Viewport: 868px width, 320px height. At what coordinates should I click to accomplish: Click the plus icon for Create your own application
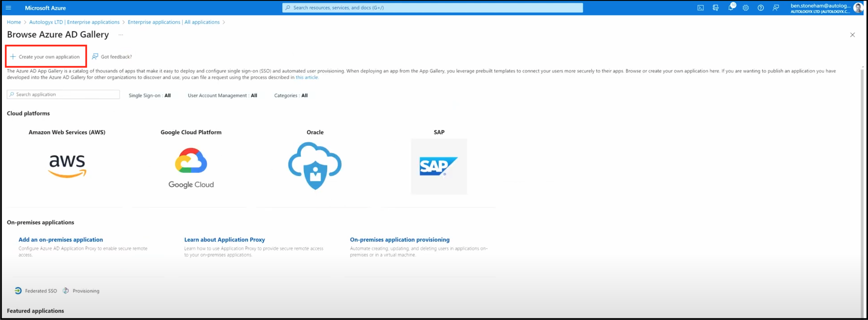pyautogui.click(x=13, y=57)
